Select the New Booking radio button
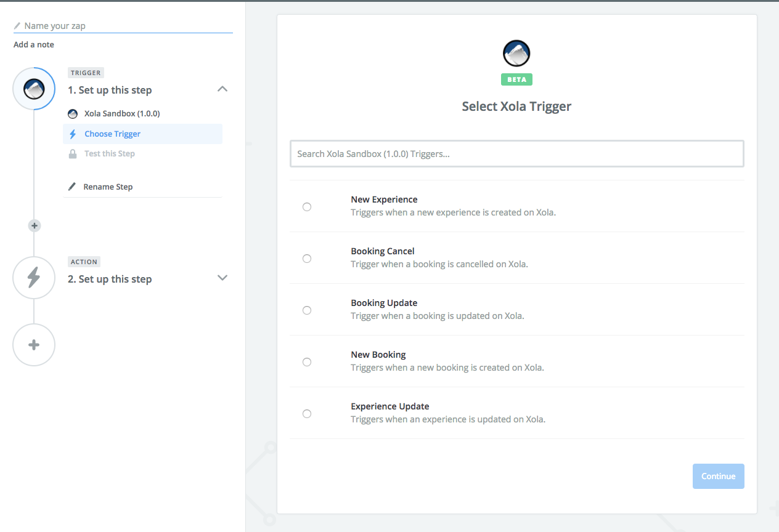This screenshot has width=779, height=532. click(307, 362)
